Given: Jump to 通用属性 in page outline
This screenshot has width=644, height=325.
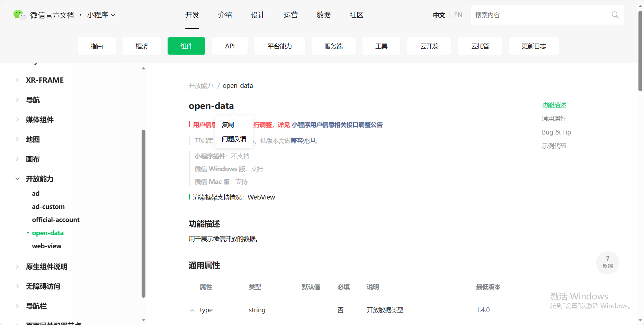Looking at the screenshot, I should pos(554,119).
